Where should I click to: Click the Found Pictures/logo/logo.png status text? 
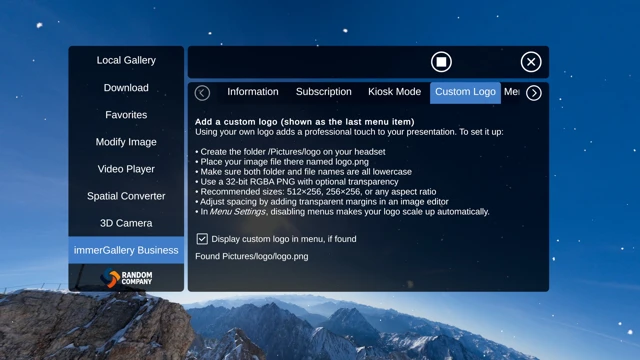[252, 256]
